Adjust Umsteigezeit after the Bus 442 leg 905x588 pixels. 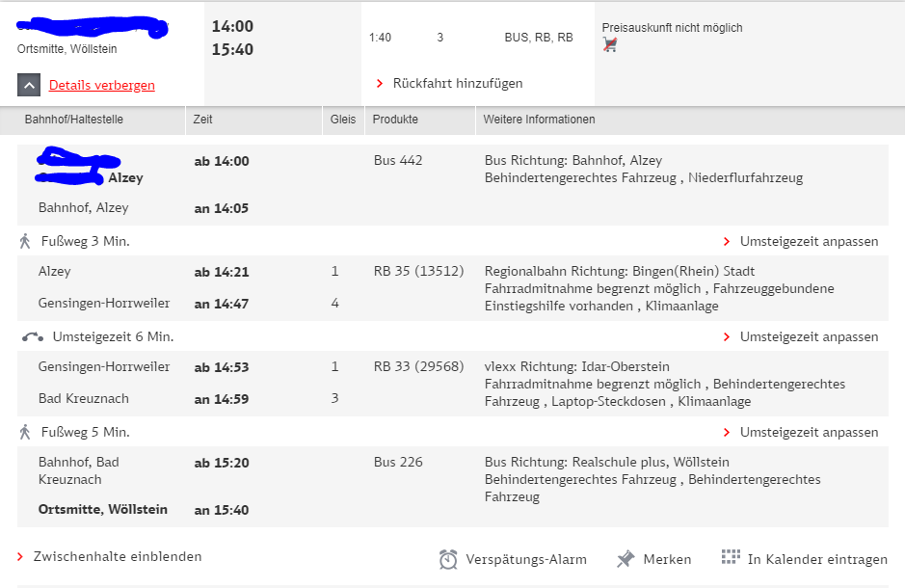click(808, 241)
